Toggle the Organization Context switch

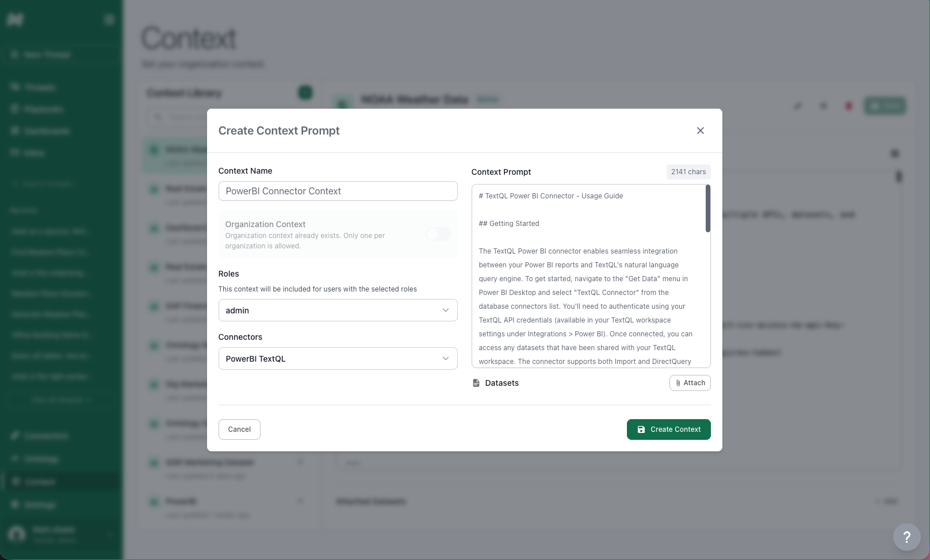438,234
